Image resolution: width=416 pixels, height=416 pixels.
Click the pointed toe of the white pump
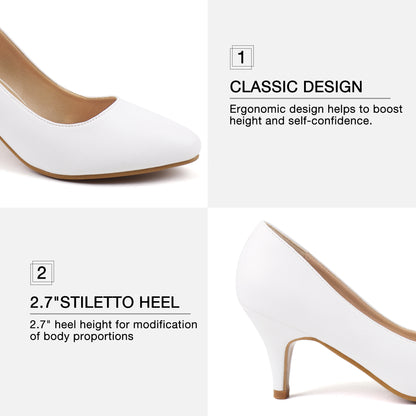[180, 142]
